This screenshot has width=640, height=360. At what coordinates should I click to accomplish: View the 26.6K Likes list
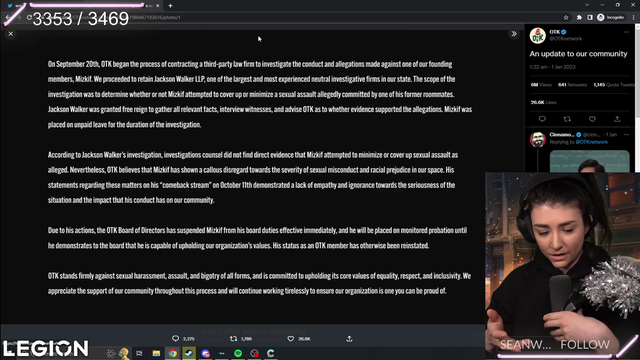[543, 102]
